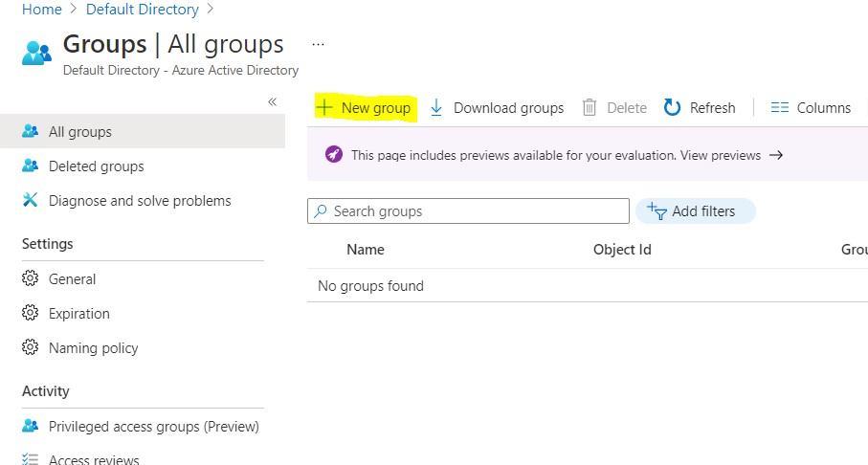Screen dimensions: 868x465
Task: Sort by the Object Id column header
Action: 622,250
